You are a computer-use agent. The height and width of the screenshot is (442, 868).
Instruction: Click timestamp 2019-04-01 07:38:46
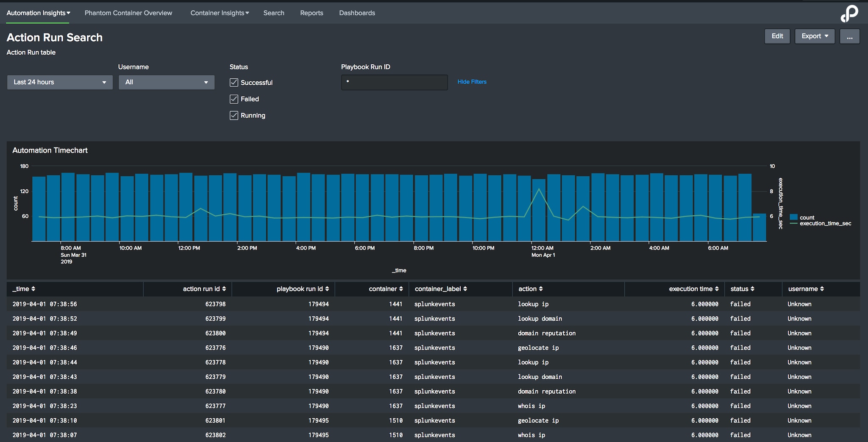click(45, 347)
